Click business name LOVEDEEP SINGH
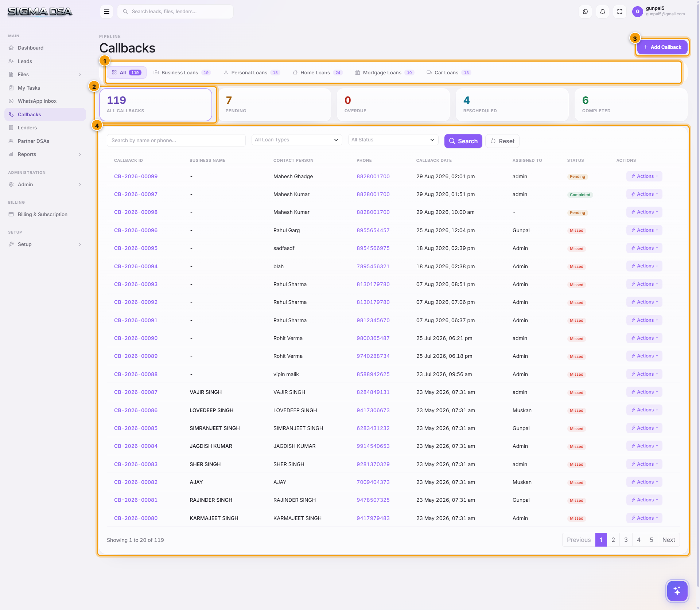700x610 pixels. (211, 410)
